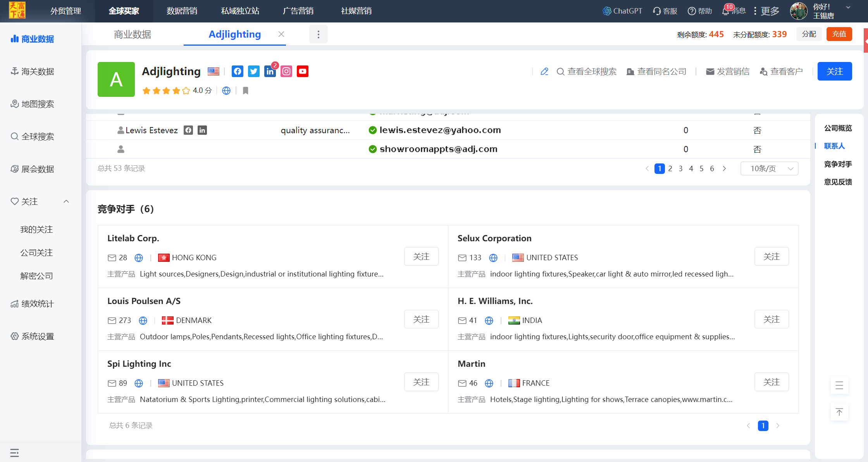Click the back-to-top arrow button
Screen dimensions: 868x462
tap(839, 412)
